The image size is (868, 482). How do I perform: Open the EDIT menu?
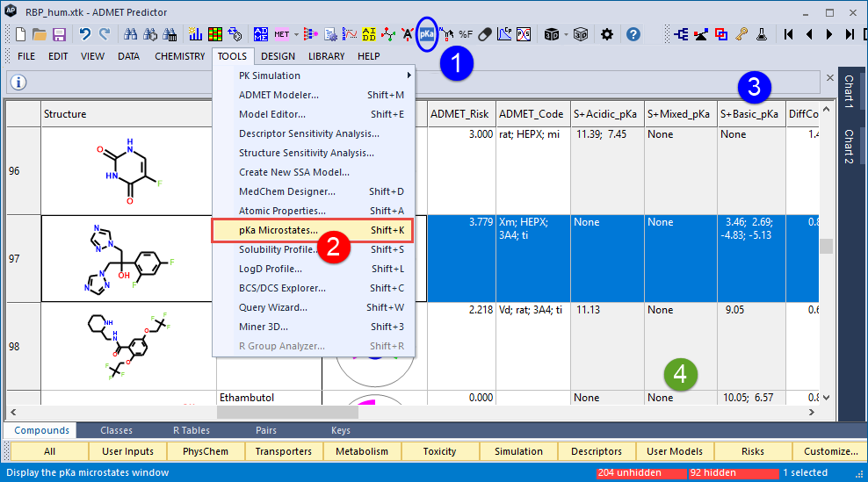pyautogui.click(x=58, y=56)
